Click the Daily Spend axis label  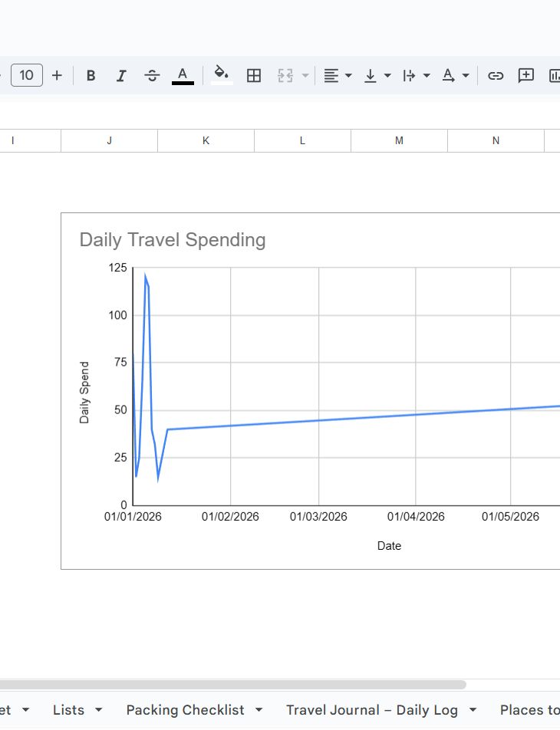(x=84, y=393)
